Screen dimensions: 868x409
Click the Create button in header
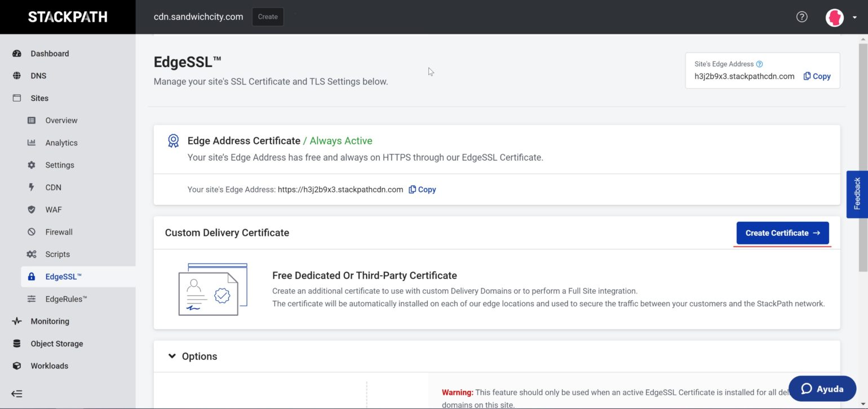[x=268, y=17]
